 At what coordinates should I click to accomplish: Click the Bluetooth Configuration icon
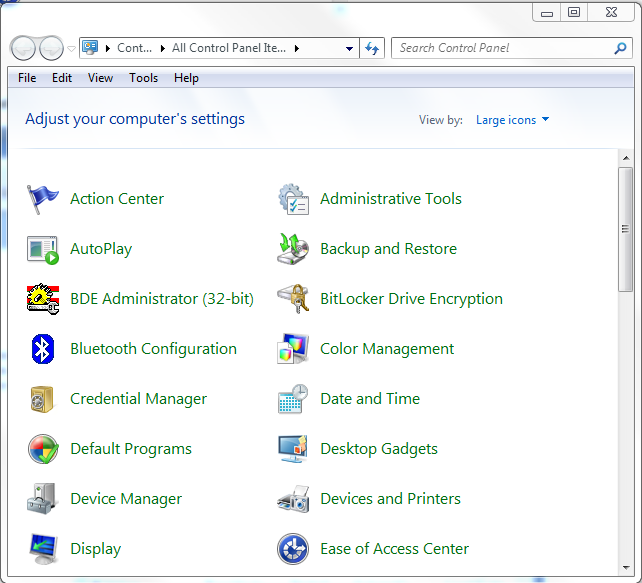pyautogui.click(x=43, y=349)
